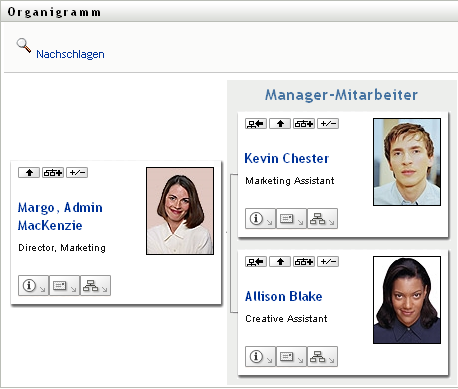458x389 pixels.
Task: Toggle the +/- expand button on Margo MacKenzie's card
Action: (77, 173)
